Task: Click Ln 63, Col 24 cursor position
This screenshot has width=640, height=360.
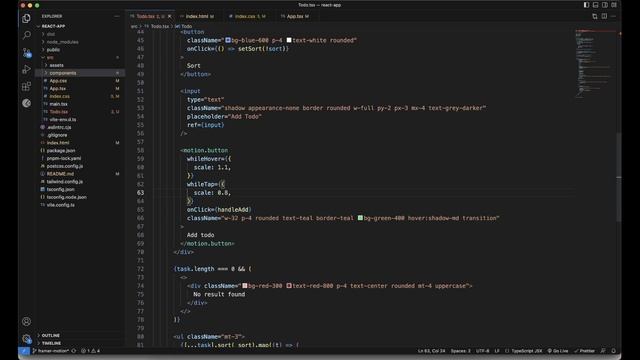Action: click(431, 351)
